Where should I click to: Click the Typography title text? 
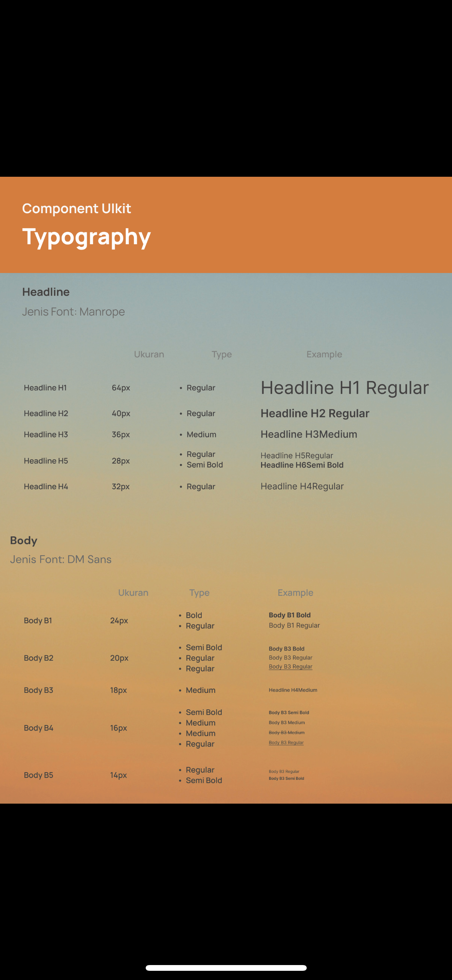[x=87, y=237]
